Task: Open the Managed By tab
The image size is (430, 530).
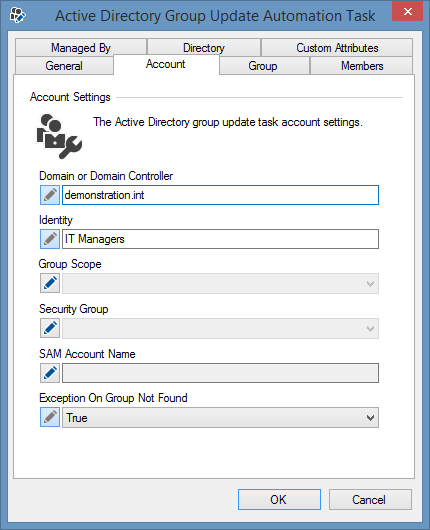Action: click(81, 47)
